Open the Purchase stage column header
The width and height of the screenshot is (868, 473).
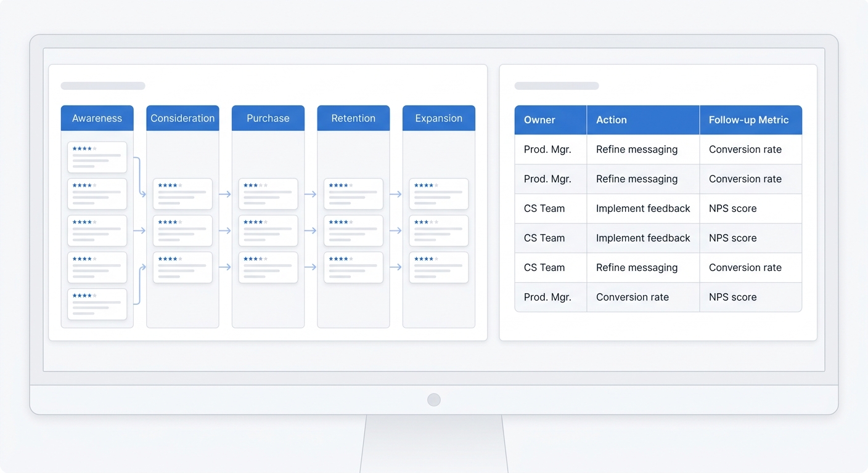point(268,118)
